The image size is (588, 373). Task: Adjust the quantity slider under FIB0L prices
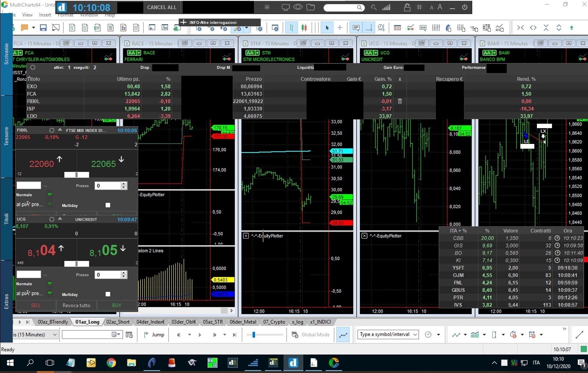point(76,175)
